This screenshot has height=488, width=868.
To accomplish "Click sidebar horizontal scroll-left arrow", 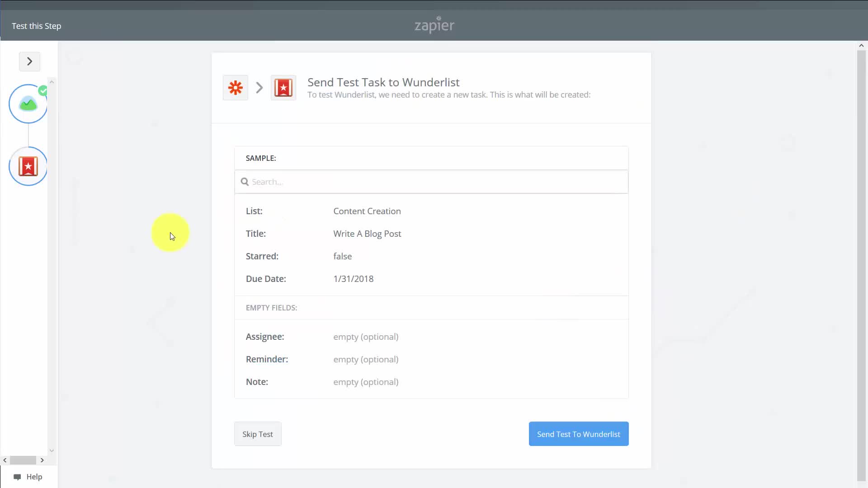I will click(x=5, y=460).
